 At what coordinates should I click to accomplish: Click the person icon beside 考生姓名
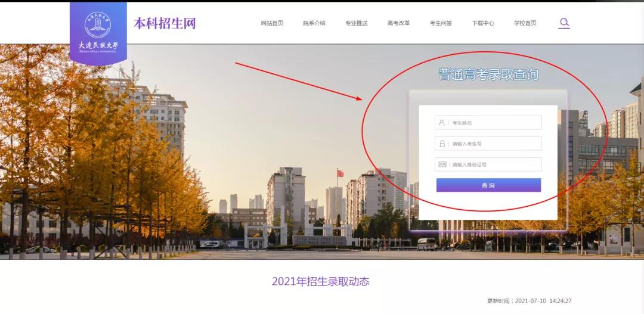(442, 123)
